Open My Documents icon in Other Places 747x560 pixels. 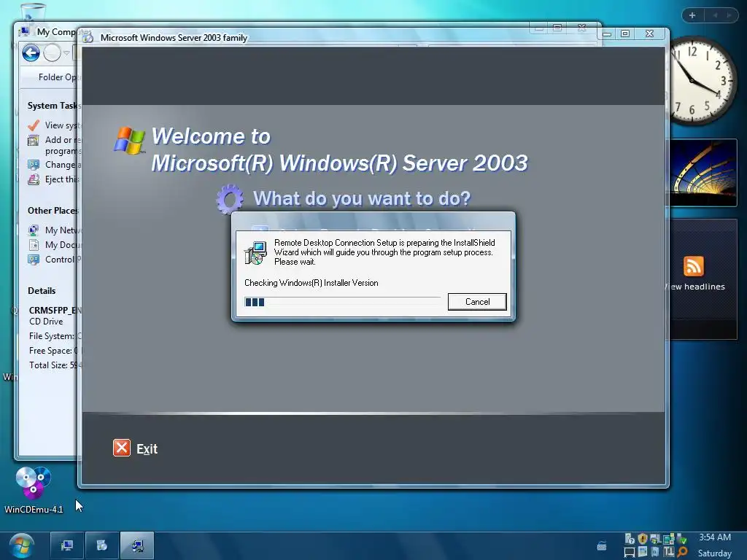pos(34,245)
